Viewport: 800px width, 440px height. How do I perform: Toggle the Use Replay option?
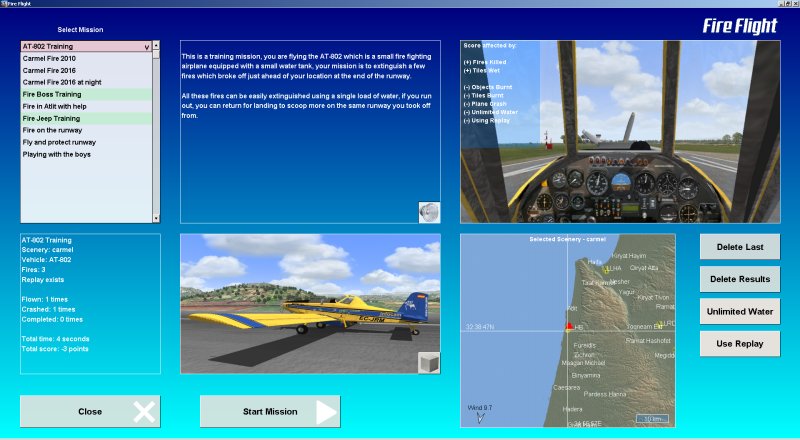740,344
